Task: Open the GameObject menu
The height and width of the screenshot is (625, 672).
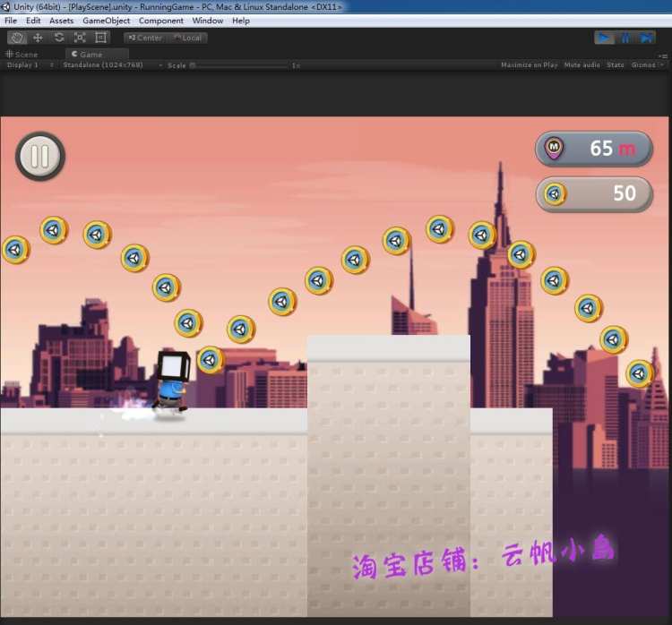Action: [107, 21]
